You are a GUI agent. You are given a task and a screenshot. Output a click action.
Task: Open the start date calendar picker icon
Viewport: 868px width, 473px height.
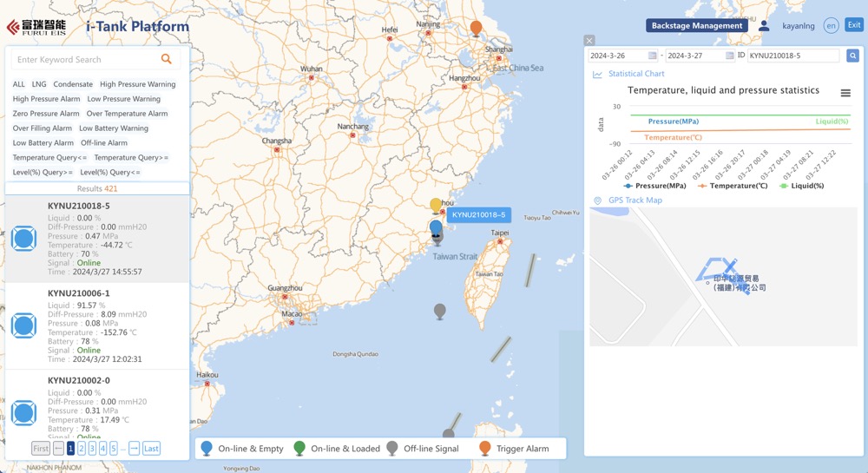pyautogui.click(x=652, y=56)
